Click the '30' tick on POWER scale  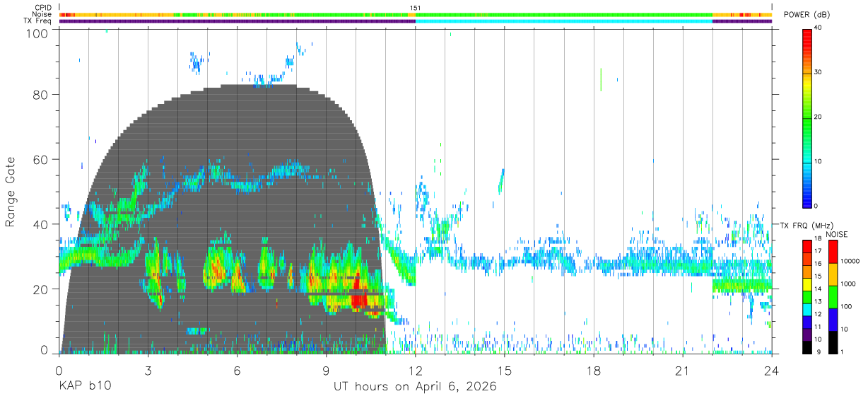click(818, 73)
